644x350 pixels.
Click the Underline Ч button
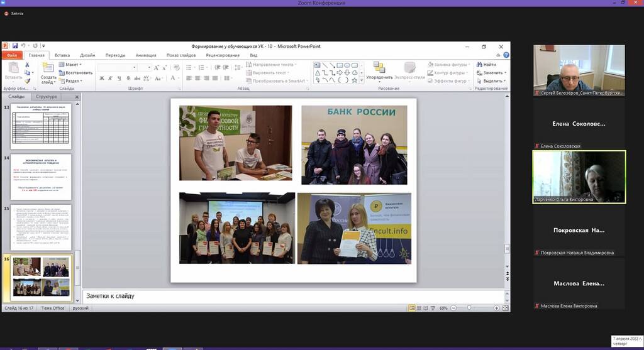119,78
